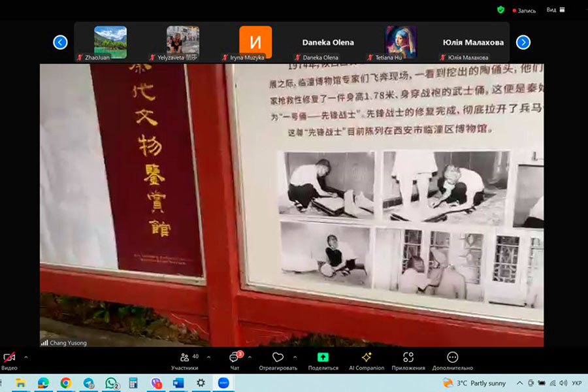Open Viber from the taskbar

click(x=156, y=383)
